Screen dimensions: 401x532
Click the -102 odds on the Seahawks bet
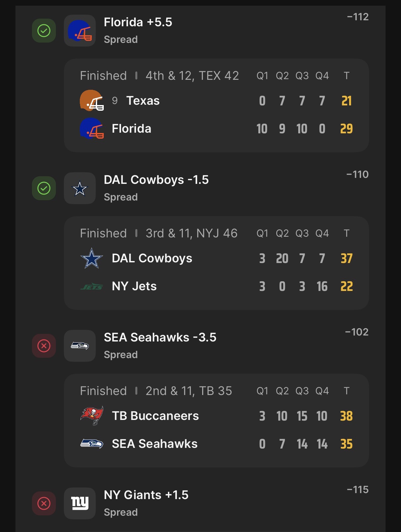coord(357,332)
